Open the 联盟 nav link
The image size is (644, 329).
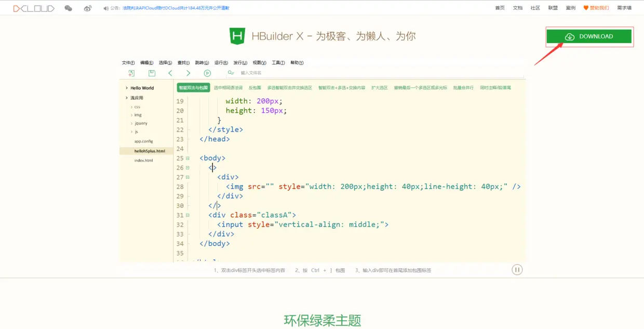click(x=553, y=8)
